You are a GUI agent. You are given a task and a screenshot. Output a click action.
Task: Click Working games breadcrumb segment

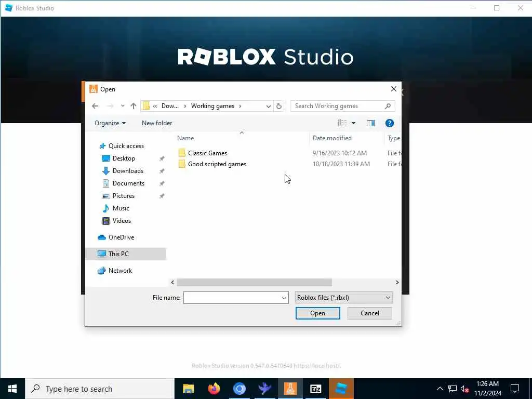212,106
